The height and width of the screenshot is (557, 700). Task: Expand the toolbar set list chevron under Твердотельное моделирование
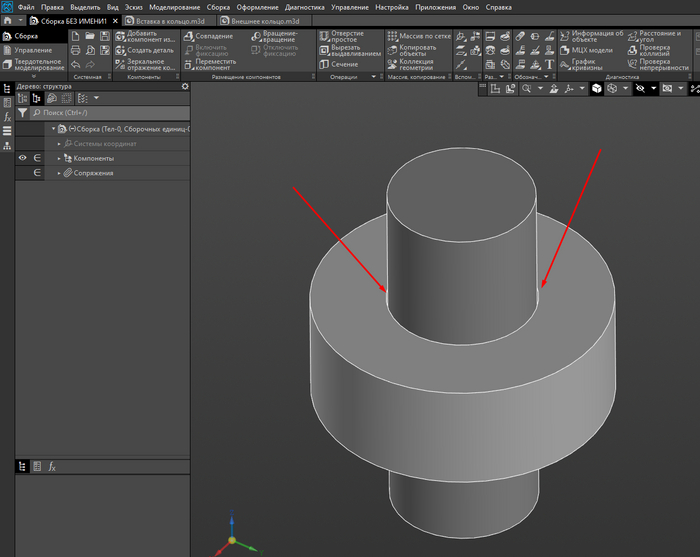(33, 76)
